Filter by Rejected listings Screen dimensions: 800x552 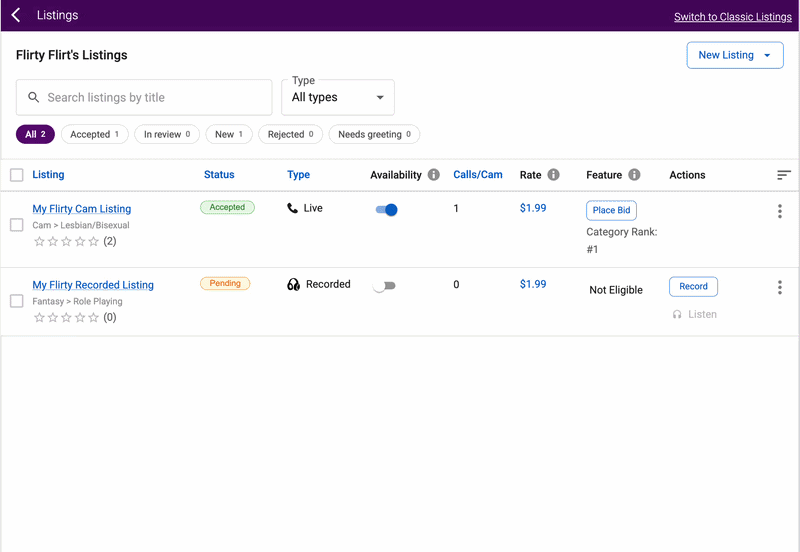coord(290,134)
